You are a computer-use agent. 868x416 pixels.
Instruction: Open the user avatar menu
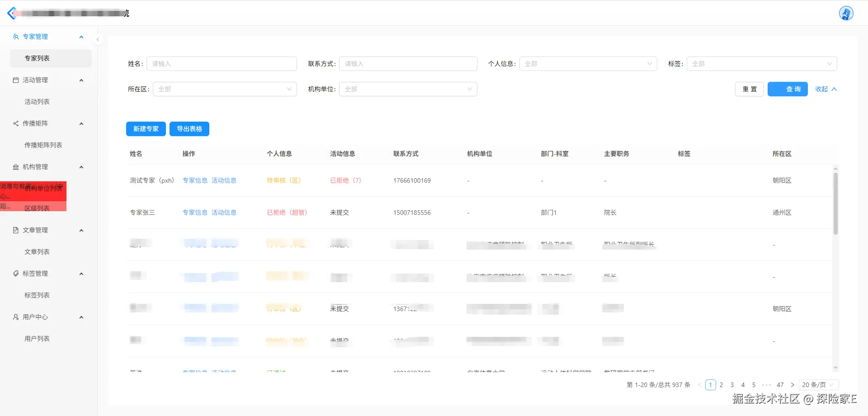tap(846, 13)
